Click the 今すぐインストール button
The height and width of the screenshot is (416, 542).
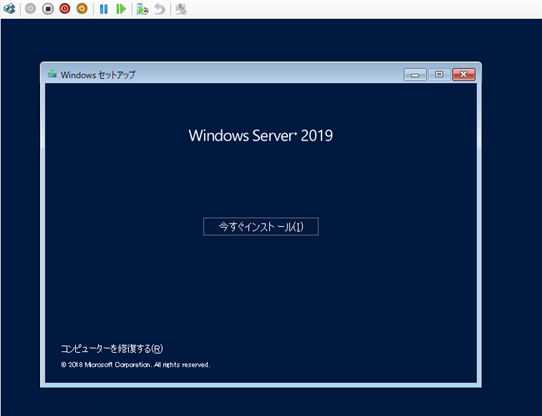(x=261, y=227)
